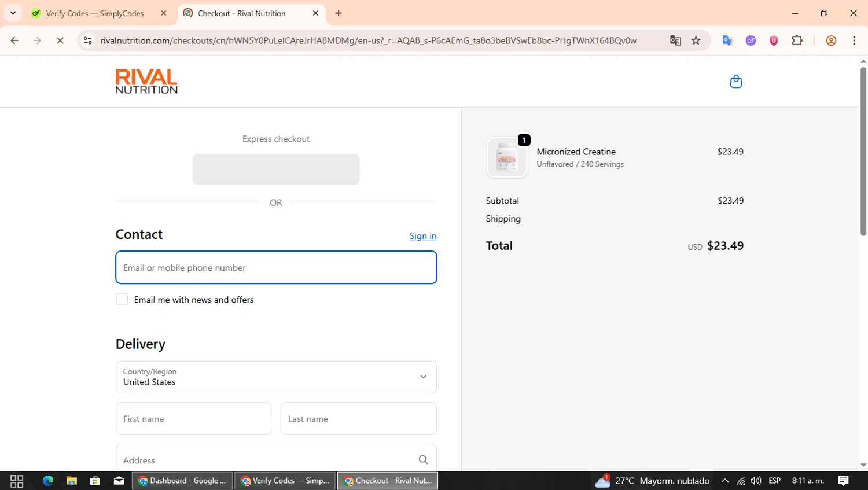Open the weather widget showing 27°C

click(652, 481)
